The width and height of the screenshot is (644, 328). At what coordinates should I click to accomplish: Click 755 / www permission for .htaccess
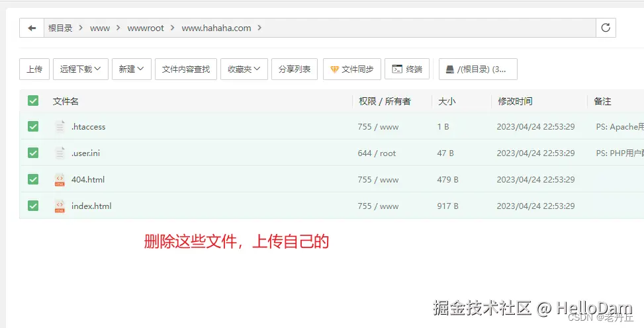tap(378, 127)
